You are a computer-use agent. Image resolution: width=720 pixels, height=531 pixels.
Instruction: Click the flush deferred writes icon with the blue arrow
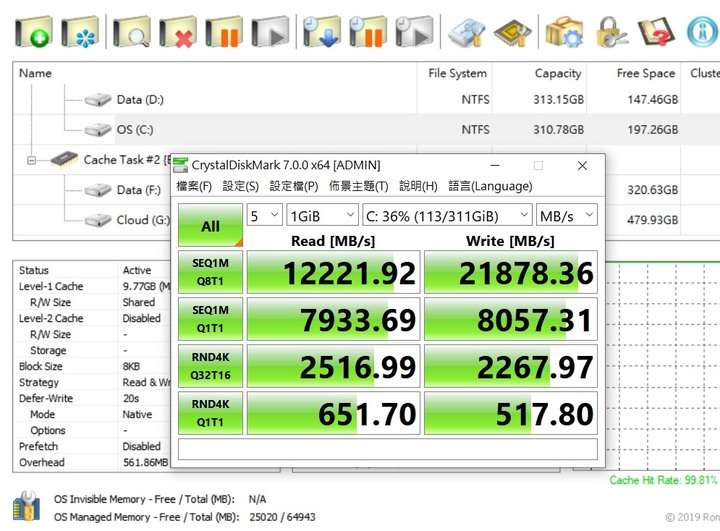[x=322, y=31]
